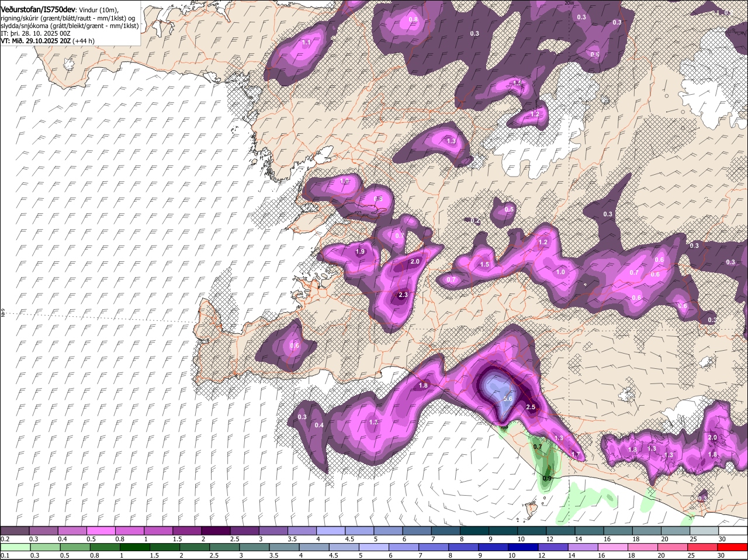Click the 1.0 value label on the map
Screen dimensions: 748x560
560,272
